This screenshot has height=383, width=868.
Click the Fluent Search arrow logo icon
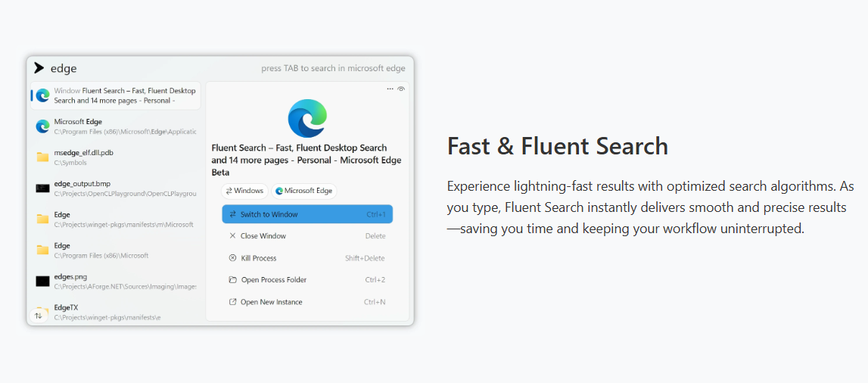click(38, 68)
